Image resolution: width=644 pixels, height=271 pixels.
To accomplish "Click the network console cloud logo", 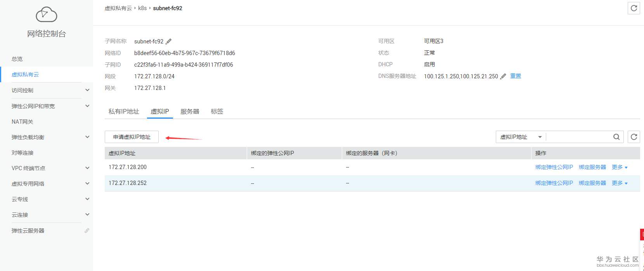I will tap(47, 14).
